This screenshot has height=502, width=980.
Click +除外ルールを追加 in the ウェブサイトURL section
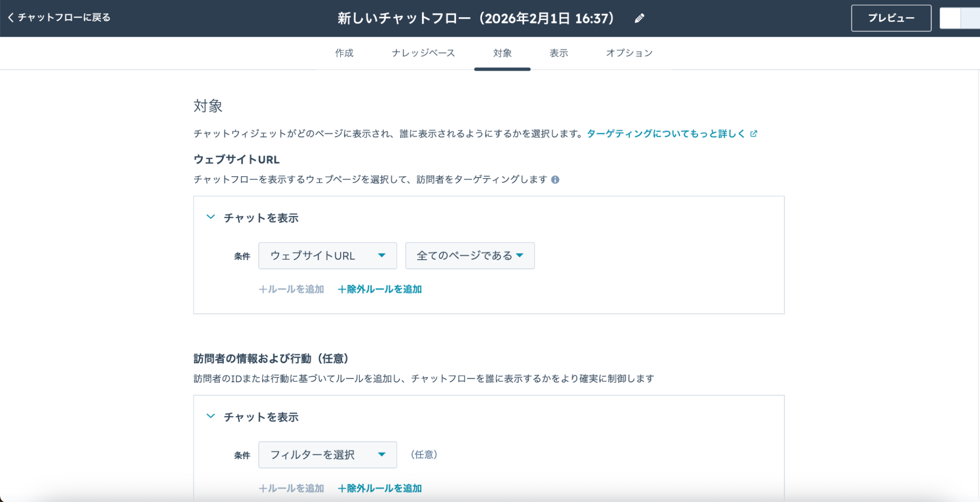pos(380,290)
